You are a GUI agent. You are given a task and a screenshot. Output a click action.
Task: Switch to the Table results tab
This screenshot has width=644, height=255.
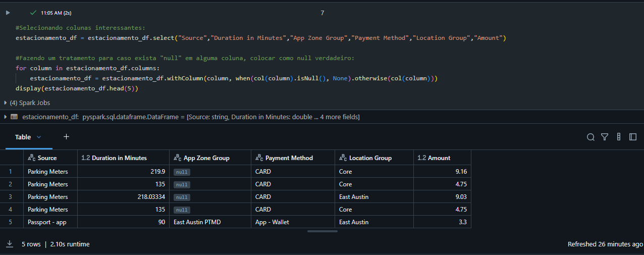(23, 137)
